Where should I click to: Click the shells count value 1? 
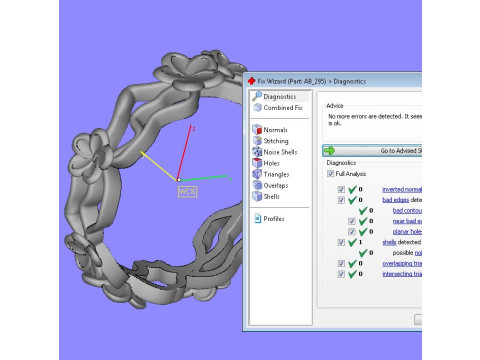(x=360, y=242)
